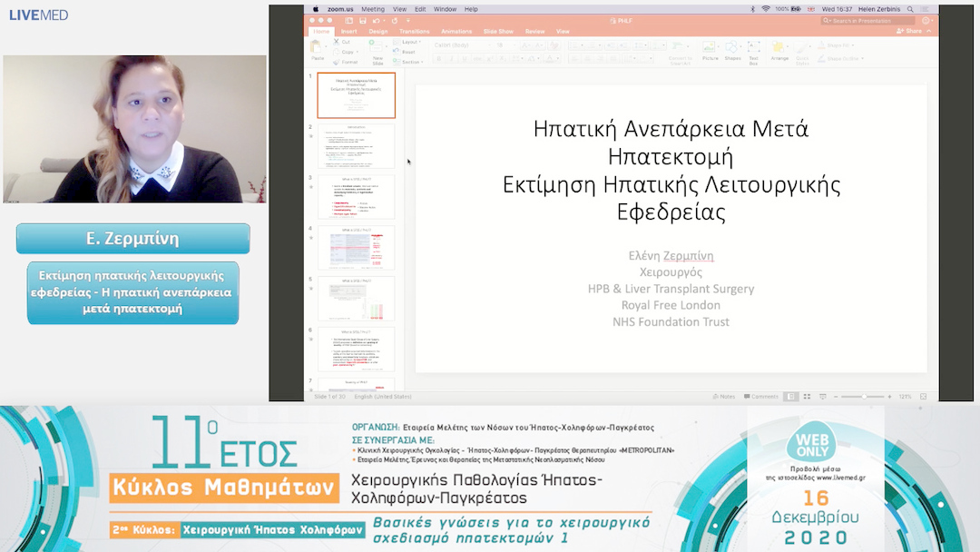Open the Layout dropdown

tap(408, 42)
